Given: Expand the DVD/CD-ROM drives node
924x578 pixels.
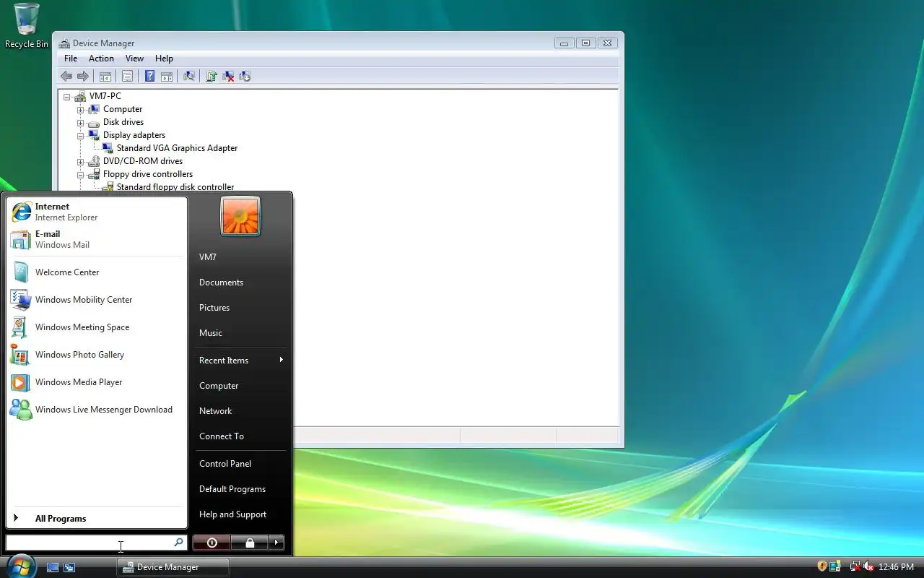Looking at the screenshot, I should (x=81, y=162).
